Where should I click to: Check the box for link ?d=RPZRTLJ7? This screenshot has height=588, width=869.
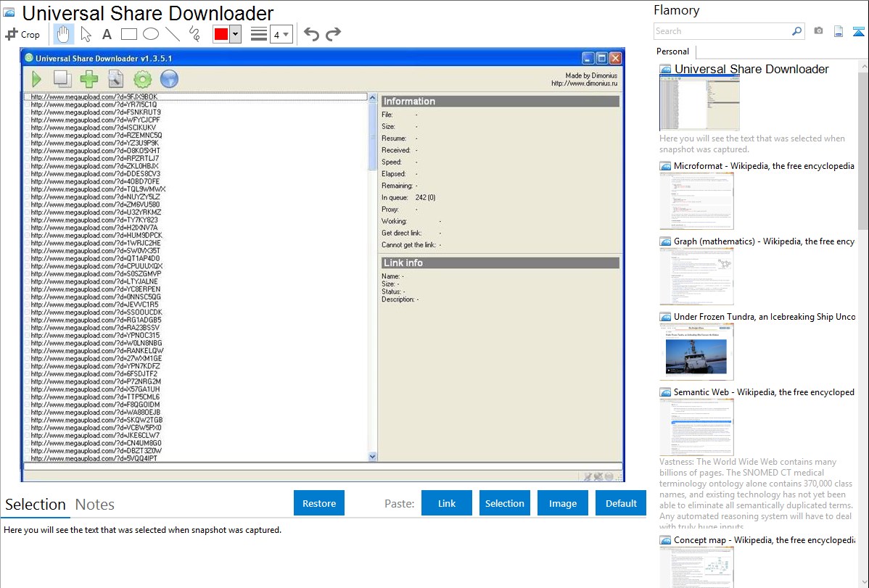(x=27, y=159)
